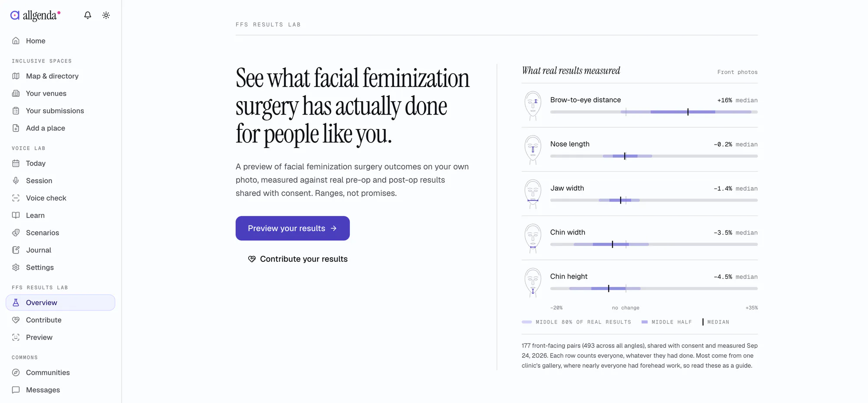Toggle light/dark theme sun icon
Screen dimensions: 868x403
pyautogui.click(x=106, y=15)
